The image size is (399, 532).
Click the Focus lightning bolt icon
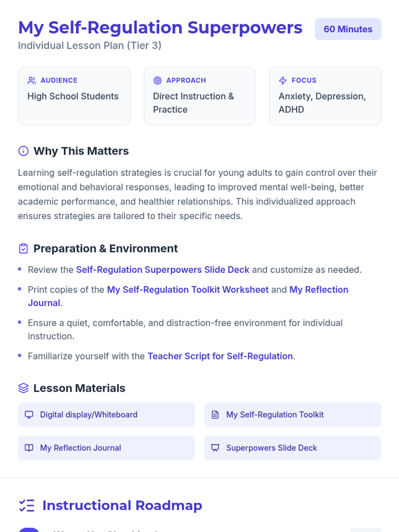click(x=283, y=80)
